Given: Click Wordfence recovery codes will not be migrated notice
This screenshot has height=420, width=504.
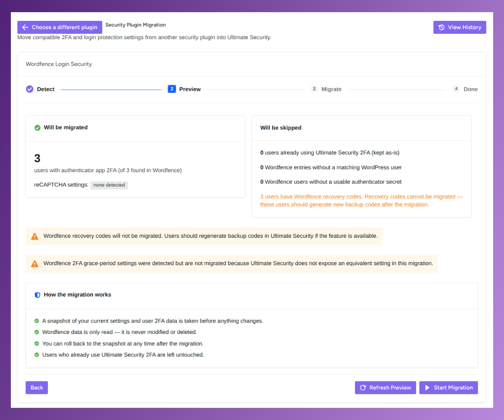Looking at the screenshot, I should point(211,236).
